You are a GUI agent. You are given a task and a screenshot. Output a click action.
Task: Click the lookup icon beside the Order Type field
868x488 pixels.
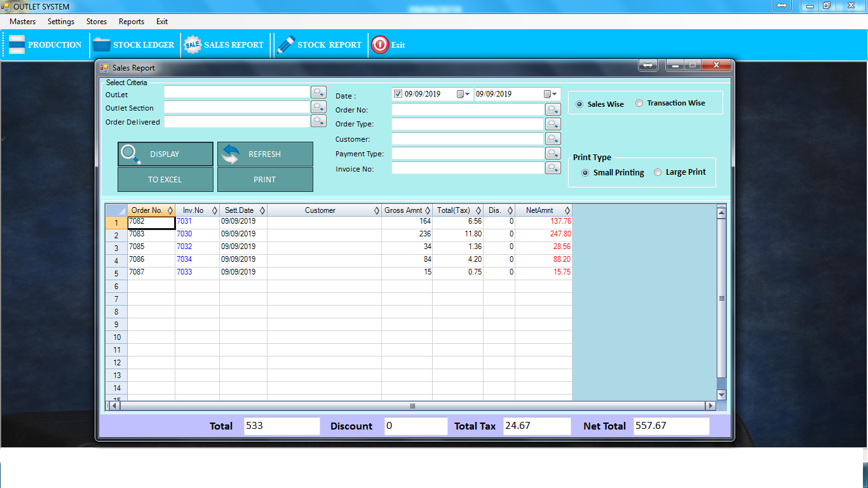553,124
